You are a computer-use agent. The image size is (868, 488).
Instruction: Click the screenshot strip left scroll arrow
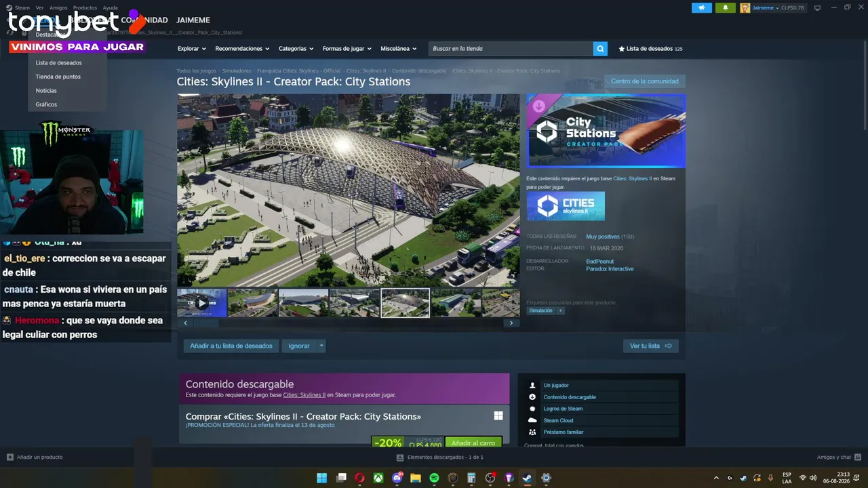click(185, 323)
